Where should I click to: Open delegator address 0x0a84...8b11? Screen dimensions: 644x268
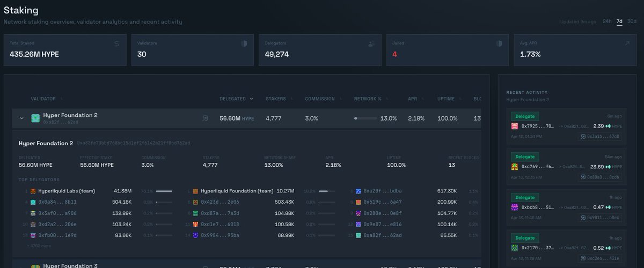pyautogui.click(x=57, y=202)
